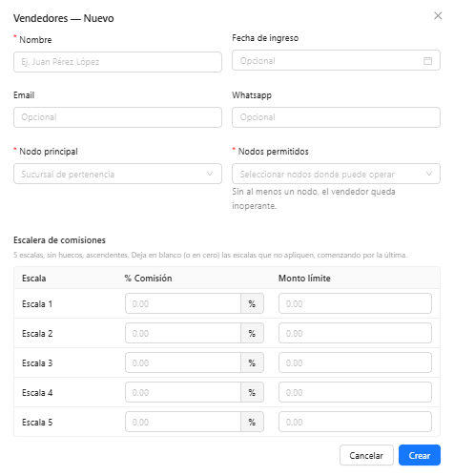Click the 'Vendedores — Nuevo' dialog title

tap(64, 18)
